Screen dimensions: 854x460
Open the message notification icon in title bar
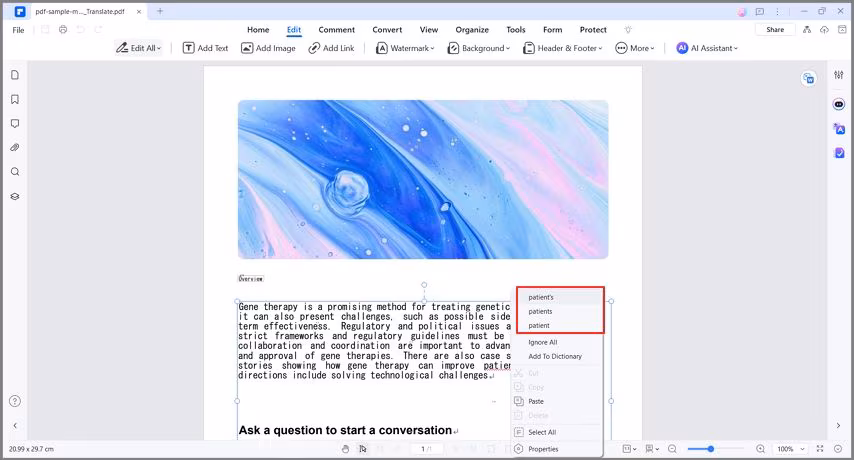point(760,11)
